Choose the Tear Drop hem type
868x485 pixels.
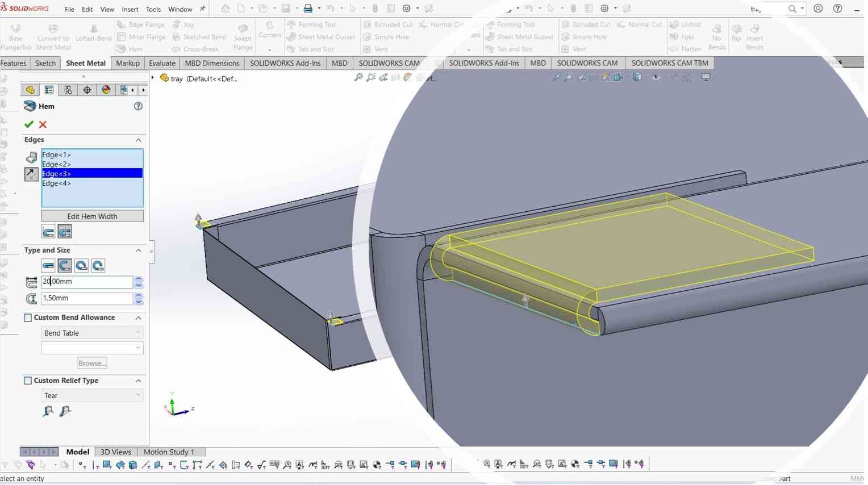coord(81,265)
